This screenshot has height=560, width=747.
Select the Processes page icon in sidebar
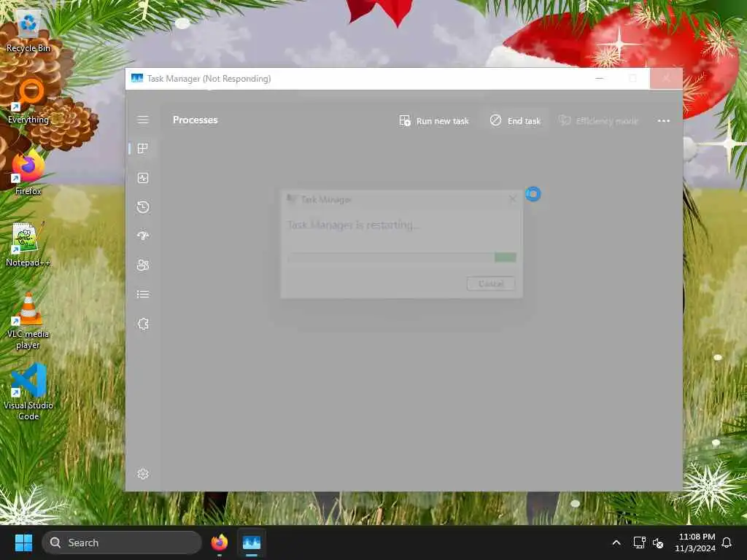pos(143,149)
